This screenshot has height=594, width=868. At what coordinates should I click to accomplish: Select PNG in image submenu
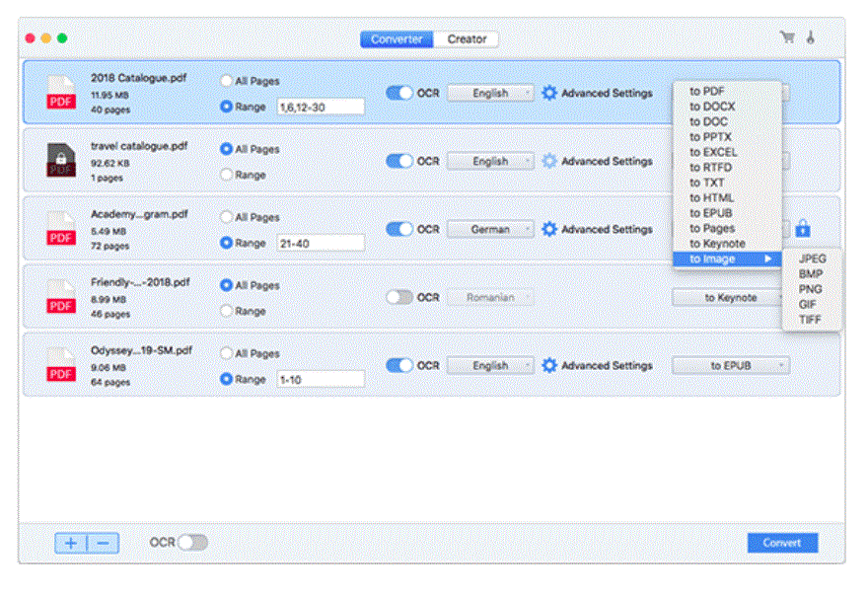[812, 289]
